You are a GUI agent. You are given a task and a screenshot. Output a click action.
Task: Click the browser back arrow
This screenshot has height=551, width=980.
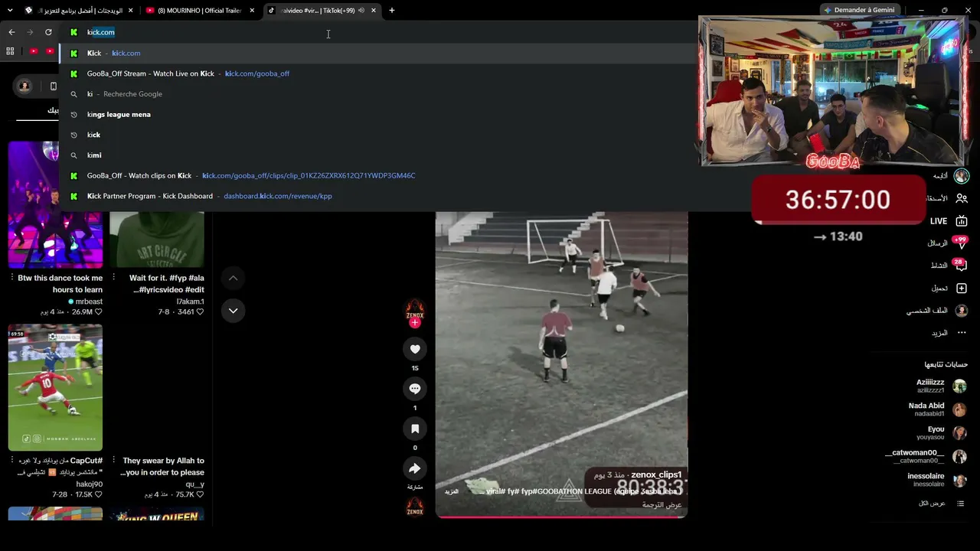(x=11, y=32)
